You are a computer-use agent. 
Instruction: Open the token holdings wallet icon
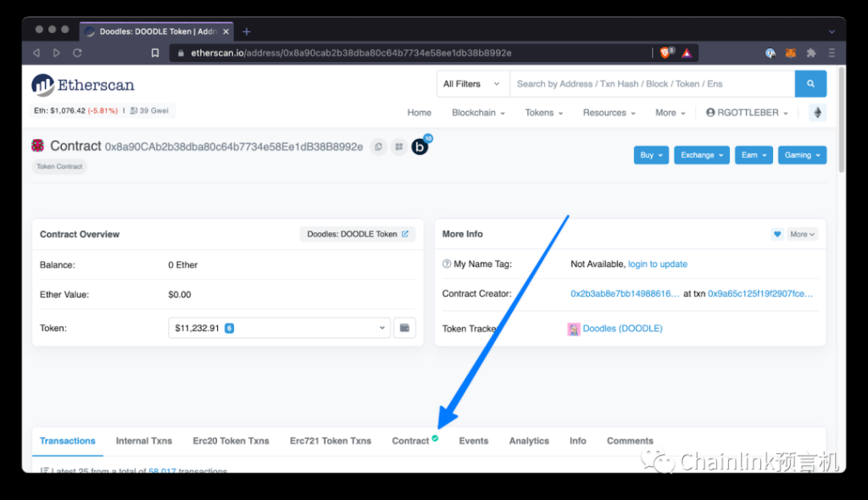pos(404,328)
